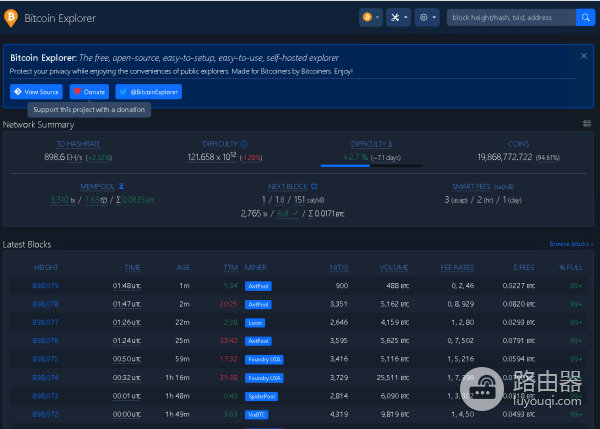Open the Bitcoin network selector dropdown
The width and height of the screenshot is (600, 429).
pyautogui.click(x=370, y=17)
